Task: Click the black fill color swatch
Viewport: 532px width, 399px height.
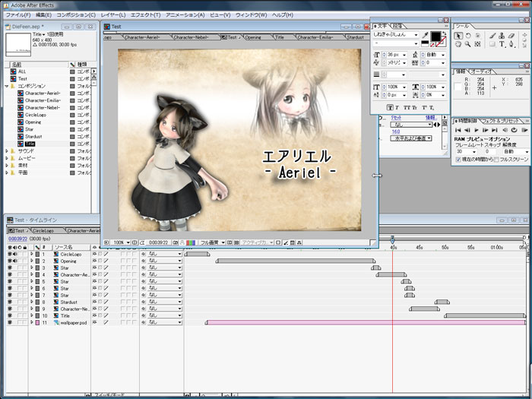Action: pos(436,36)
